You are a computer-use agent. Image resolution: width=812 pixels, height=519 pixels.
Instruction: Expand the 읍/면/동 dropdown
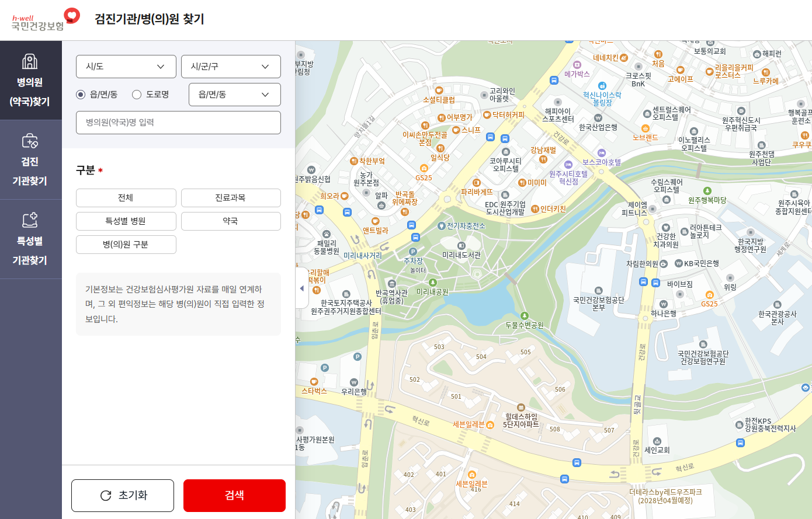click(x=235, y=95)
